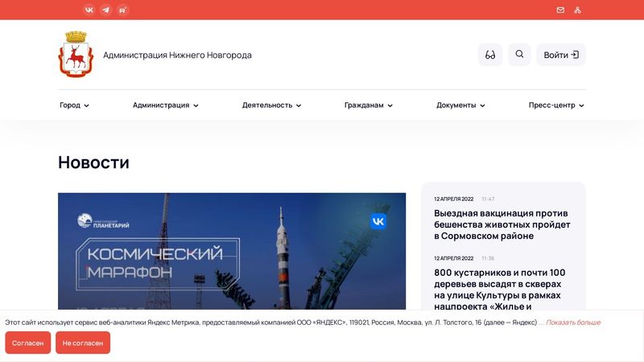Open the Пресс-центр menu
The width and height of the screenshot is (644, 362).
click(x=556, y=105)
